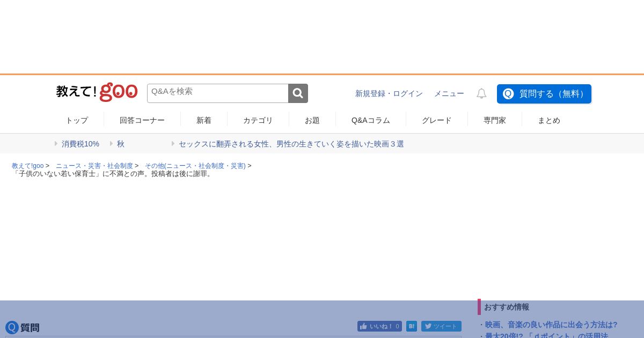Click the 教えて!goo logo
This screenshot has width=644, height=338.
97,92
